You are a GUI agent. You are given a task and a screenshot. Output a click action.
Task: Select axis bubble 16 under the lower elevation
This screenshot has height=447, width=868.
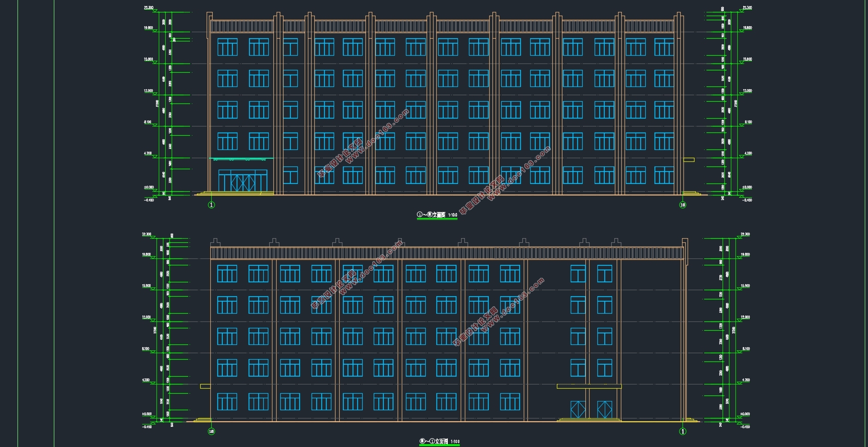pyautogui.click(x=212, y=431)
